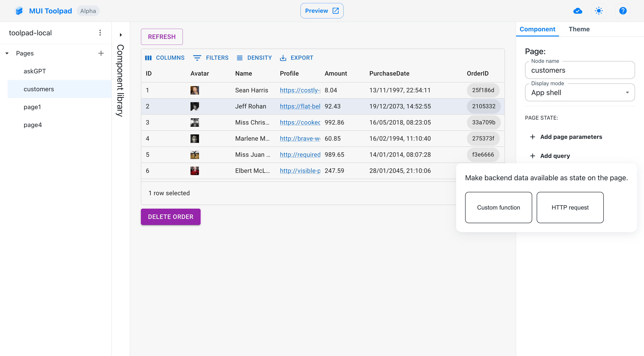Change grid Density setting
Image resolution: width=644 pixels, height=356 pixels.
[254, 58]
